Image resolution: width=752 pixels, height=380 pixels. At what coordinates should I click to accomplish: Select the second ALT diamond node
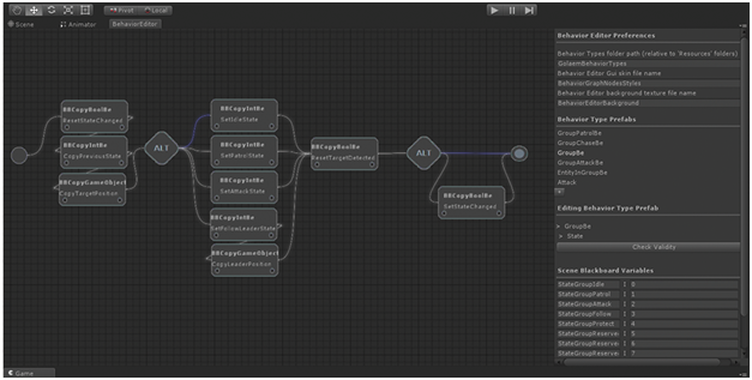pyautogui.click(x=423, y=153)
